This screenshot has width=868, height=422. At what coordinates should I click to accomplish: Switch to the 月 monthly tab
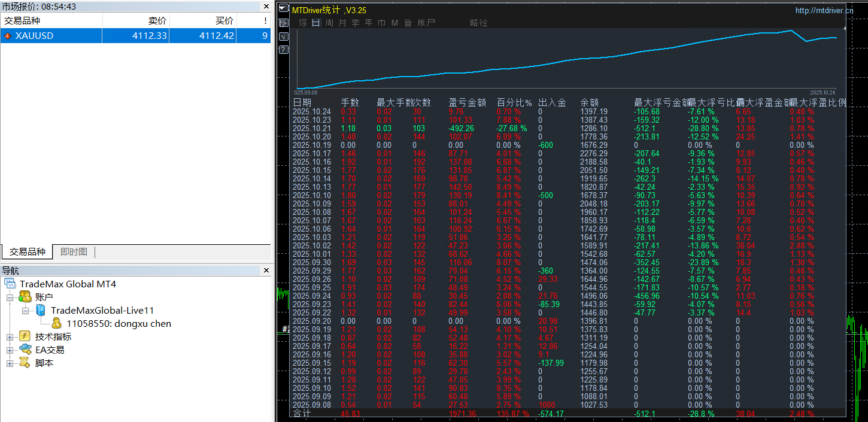(342, 23)
